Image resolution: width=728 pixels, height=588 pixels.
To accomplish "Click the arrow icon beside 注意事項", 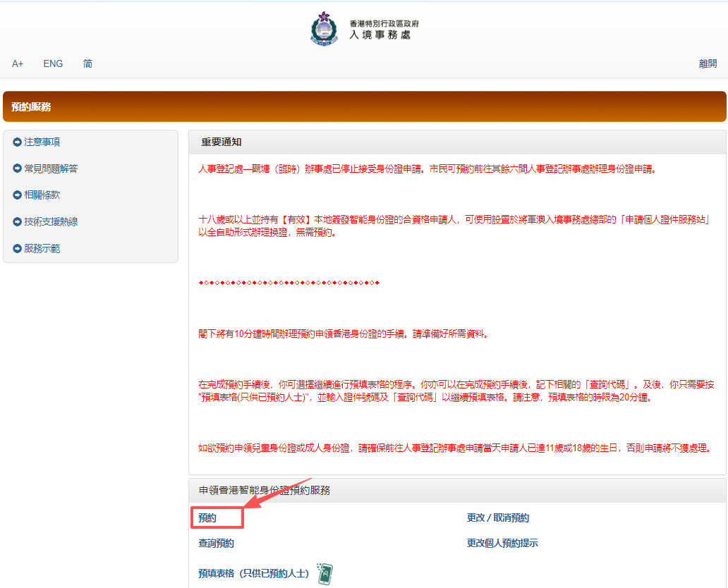I will point(18,142).
